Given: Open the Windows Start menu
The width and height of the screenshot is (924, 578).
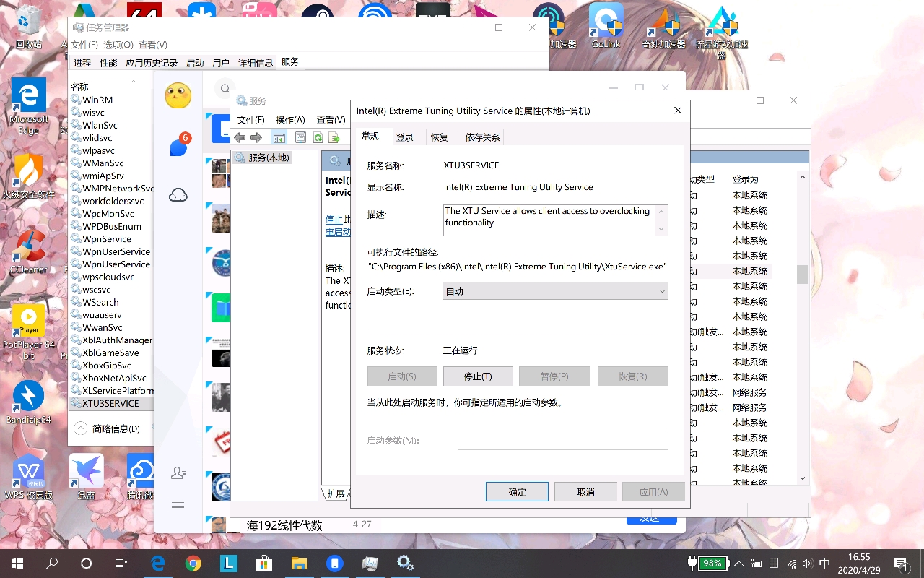Looking at the screenshot, I should click(17, 563).
